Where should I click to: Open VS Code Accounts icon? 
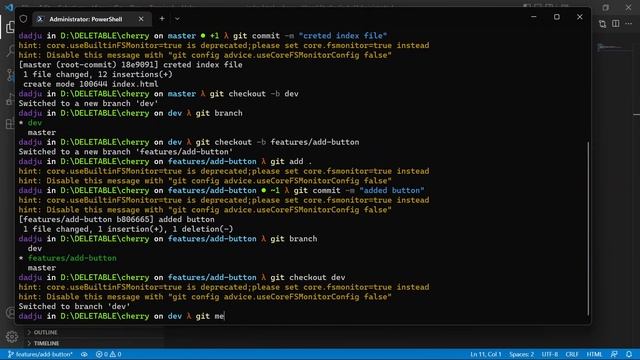[10, 313]
